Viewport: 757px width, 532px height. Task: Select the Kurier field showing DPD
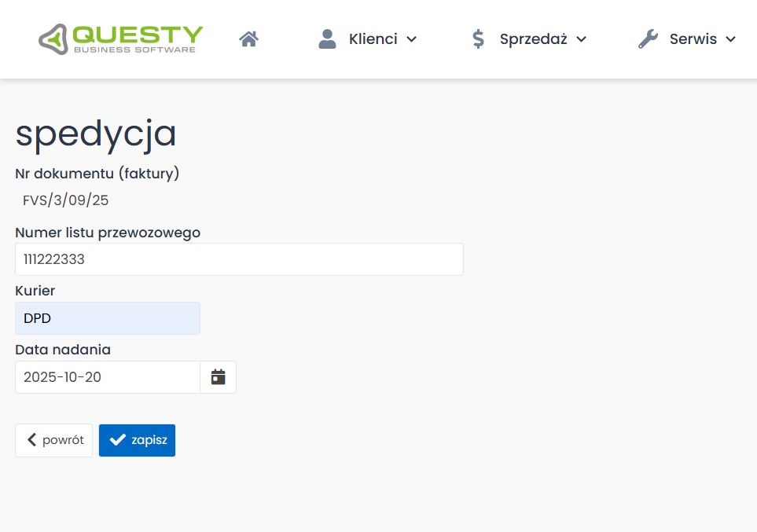(107, 317)
